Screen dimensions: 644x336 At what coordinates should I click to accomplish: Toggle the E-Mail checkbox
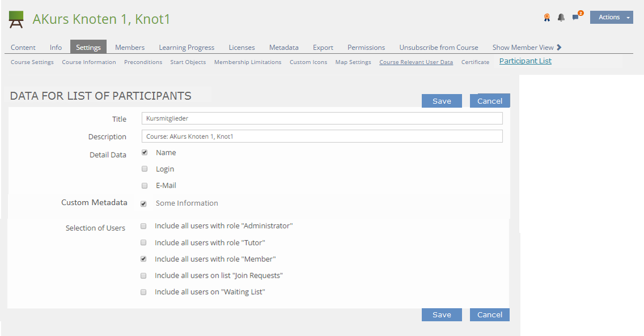pos(145,185)
